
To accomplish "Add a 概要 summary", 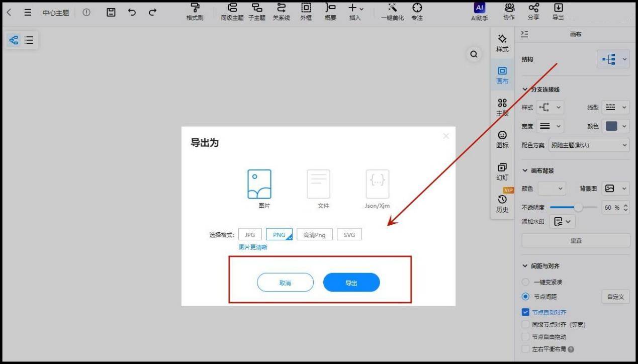I will [x=330, y=12].
